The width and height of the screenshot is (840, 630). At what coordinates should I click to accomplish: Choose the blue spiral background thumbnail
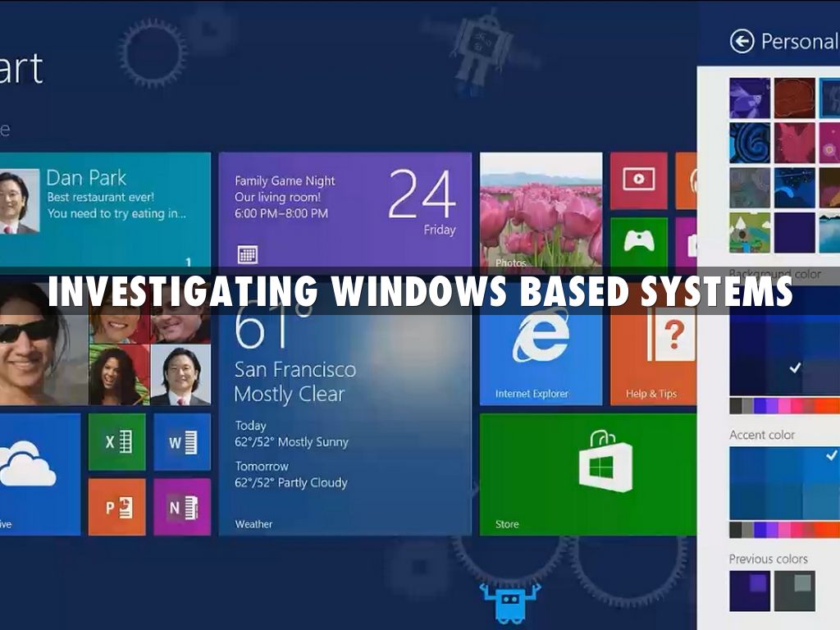pos(750,144)
